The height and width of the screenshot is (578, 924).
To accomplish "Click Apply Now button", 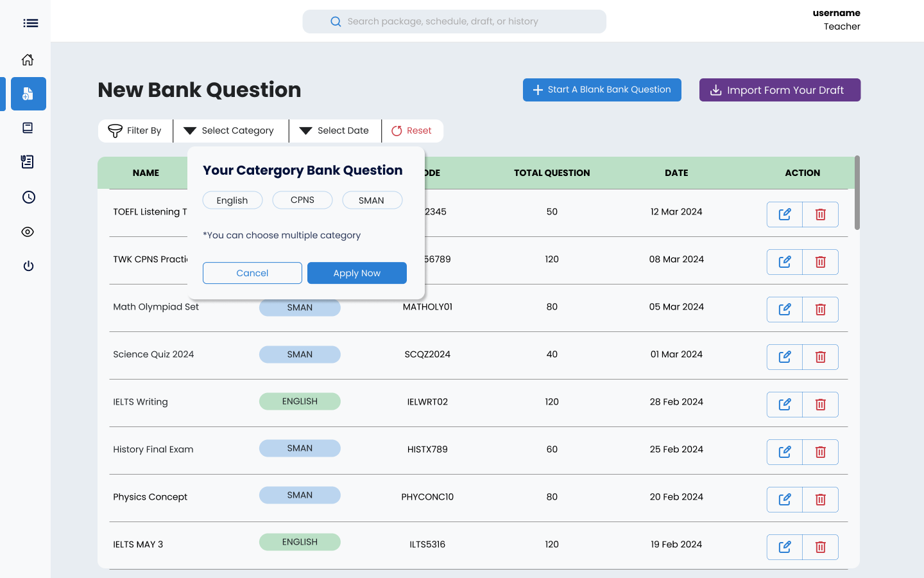I will (x=357, y=273).
